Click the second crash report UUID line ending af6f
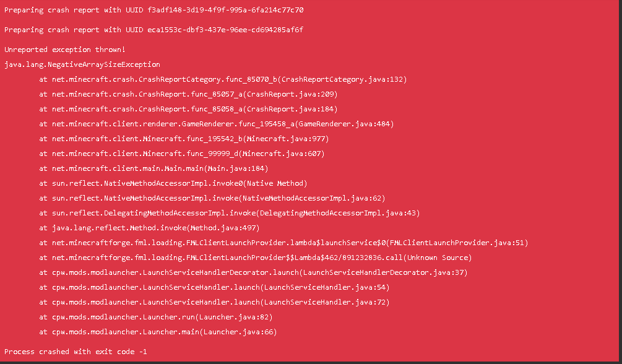The height and width of the screenshot is (364, 622). point(153,30)
